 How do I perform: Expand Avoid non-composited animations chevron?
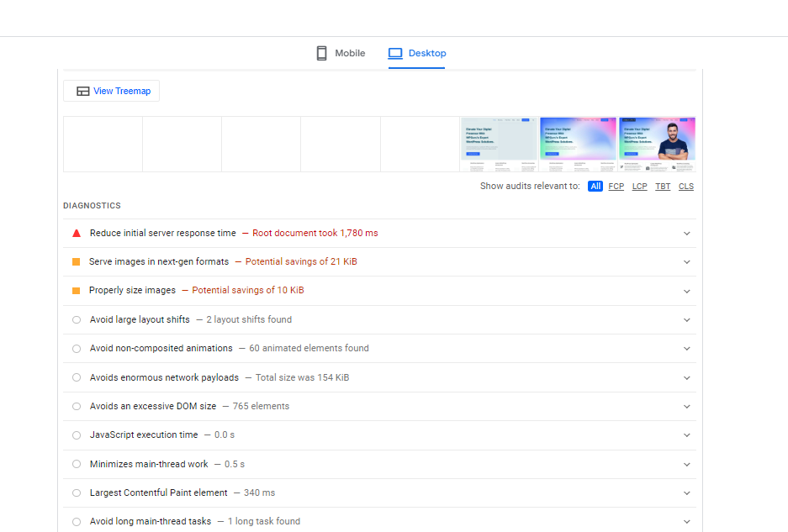[x=686, y=349]
